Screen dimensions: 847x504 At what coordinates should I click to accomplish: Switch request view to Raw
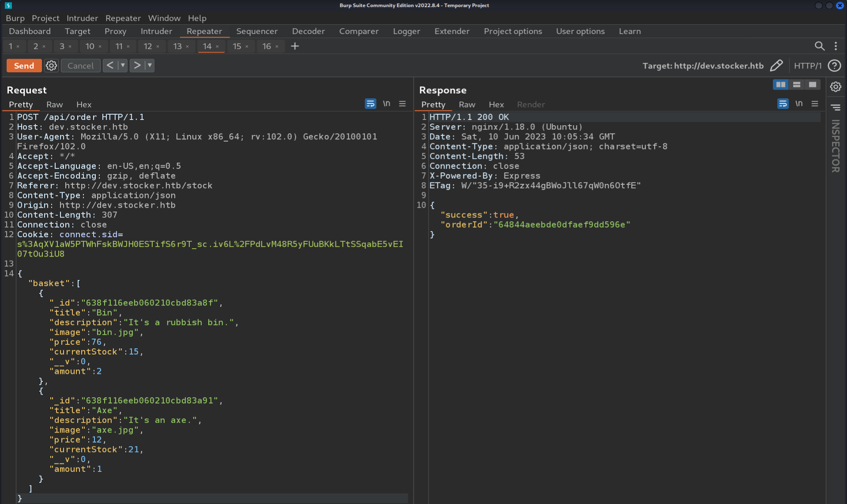pyautogui.click(x=54, y=105)
